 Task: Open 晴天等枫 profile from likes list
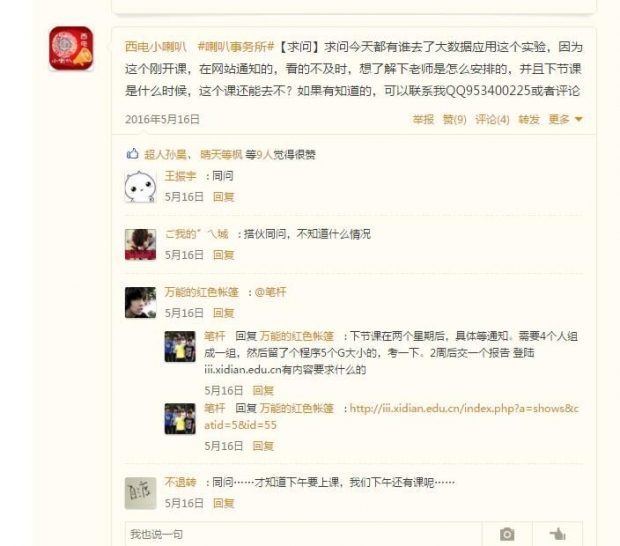(221, 154)
